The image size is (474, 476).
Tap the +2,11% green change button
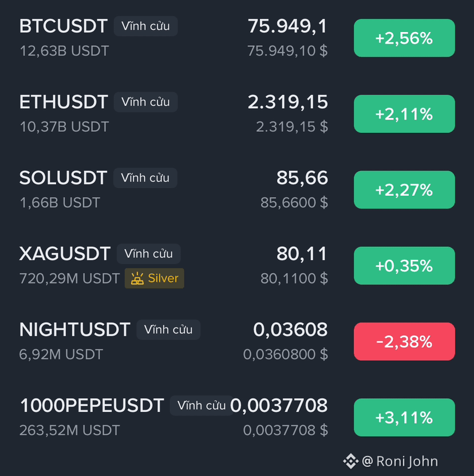[404, 114]
